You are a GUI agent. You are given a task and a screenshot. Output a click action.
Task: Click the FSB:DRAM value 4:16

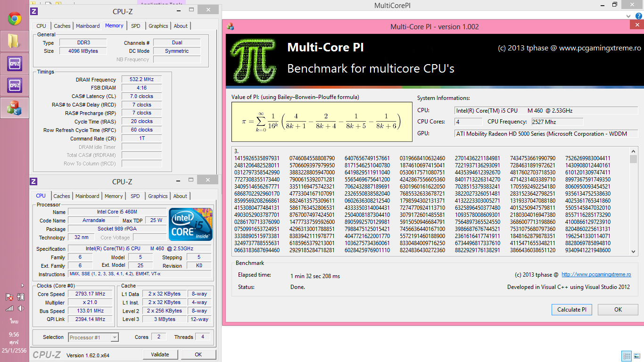point(141,88)
